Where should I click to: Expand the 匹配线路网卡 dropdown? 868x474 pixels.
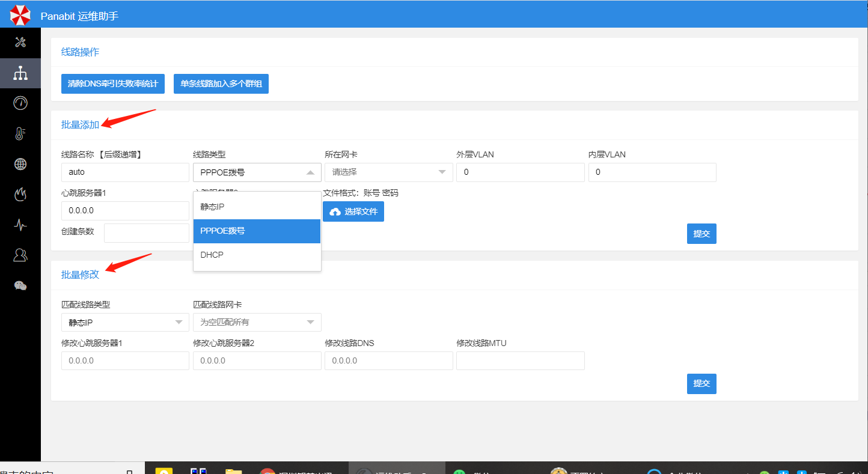tap(257, 322)
